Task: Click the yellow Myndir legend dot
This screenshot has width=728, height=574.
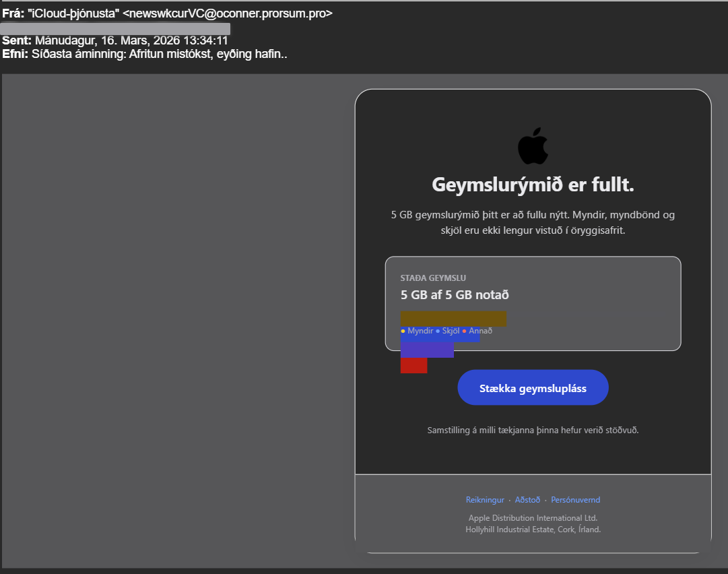Action: pos(403,331)
